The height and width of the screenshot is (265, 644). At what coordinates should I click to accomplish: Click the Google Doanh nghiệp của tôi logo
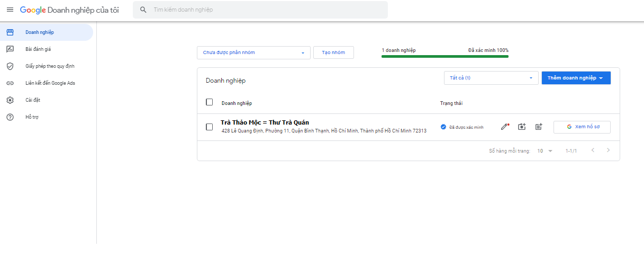pyautogui.click(x=69, y=10)
